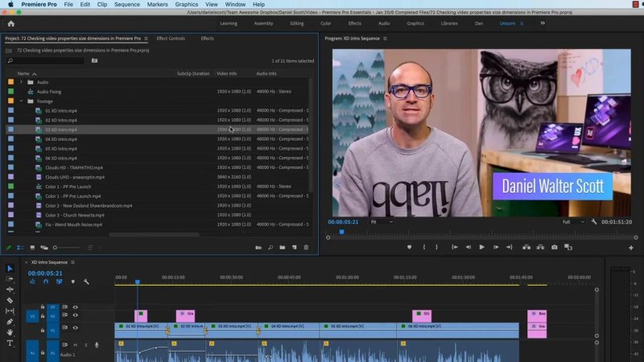Switch Project panel to Icon view

pos(32,248)
